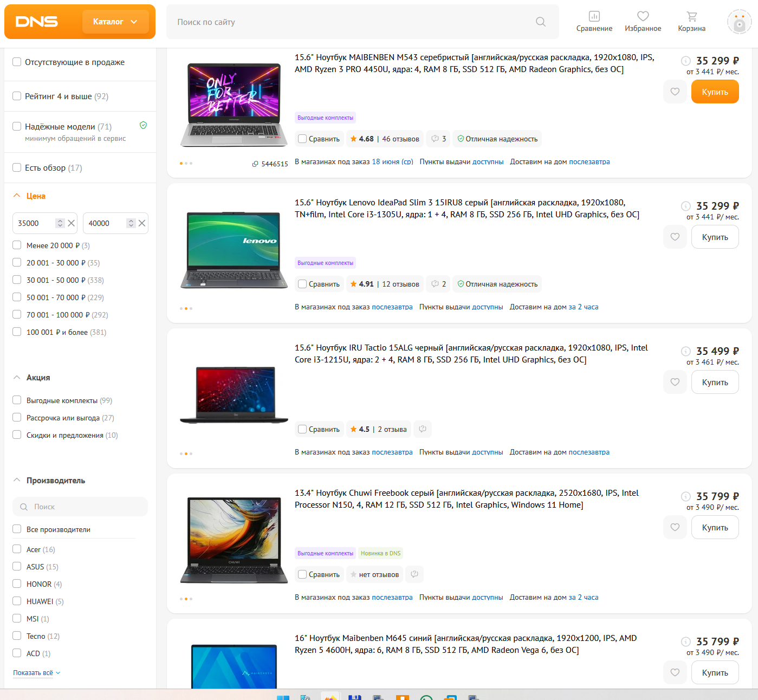Clear the minimum price 35000 field
The image size is (758, 700).
pos(71,223)
